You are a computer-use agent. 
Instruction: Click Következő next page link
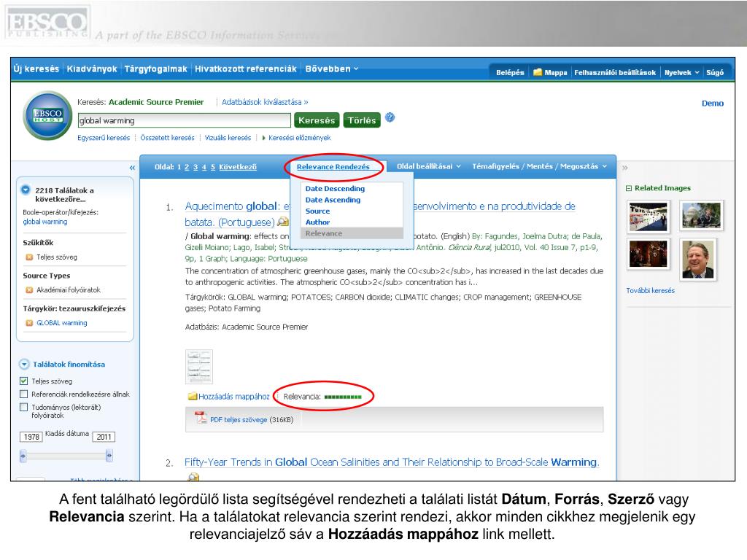point(238,167)
